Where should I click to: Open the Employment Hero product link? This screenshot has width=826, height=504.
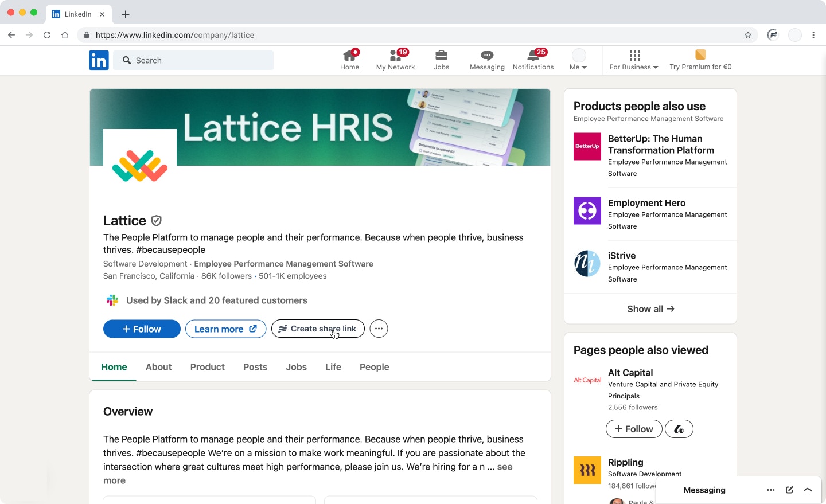(x=646, y=203)
